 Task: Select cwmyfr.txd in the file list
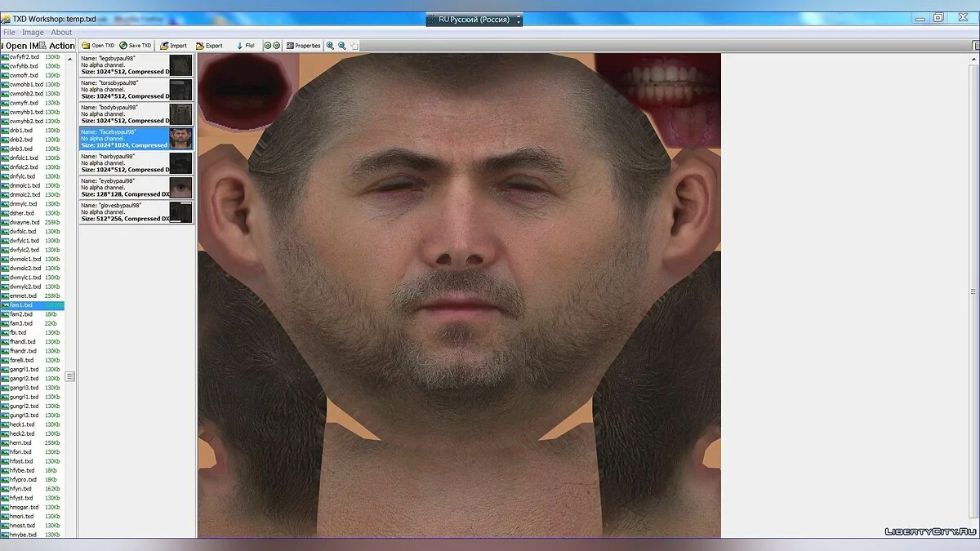click(x=33, y=103)
